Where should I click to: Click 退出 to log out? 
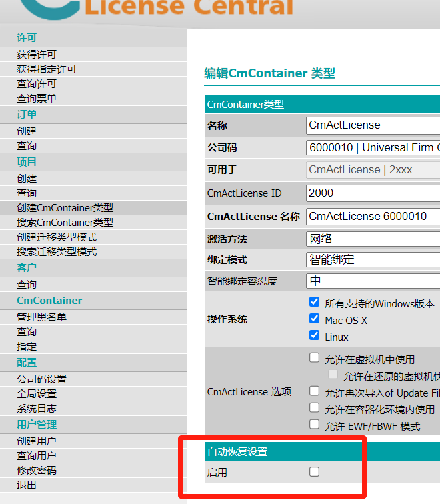point(27,485)
